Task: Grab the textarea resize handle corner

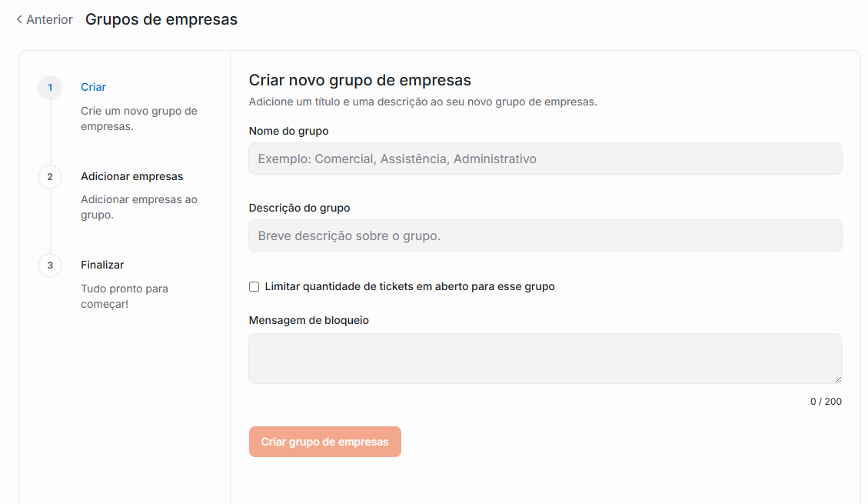Action: coord(838,379)
